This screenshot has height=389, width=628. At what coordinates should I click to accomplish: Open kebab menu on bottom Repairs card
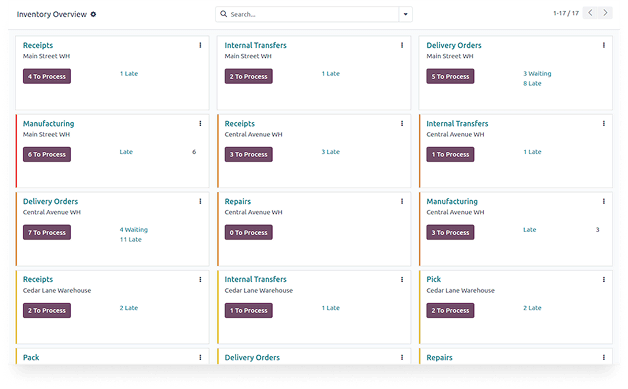click(604, 357)
